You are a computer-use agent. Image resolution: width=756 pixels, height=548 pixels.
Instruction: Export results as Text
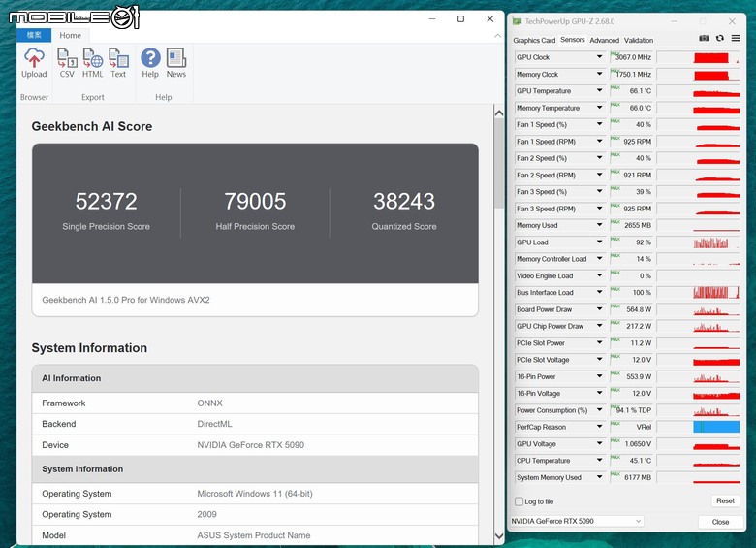coord(118,63)
